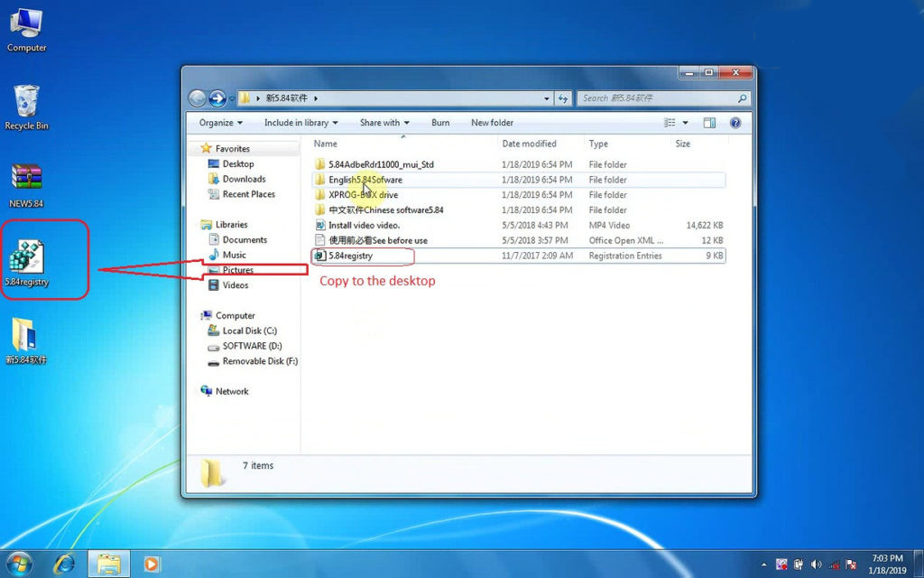Open the Organize menu
This screenshot has height=578, width=924.
[x=220, y=123]
